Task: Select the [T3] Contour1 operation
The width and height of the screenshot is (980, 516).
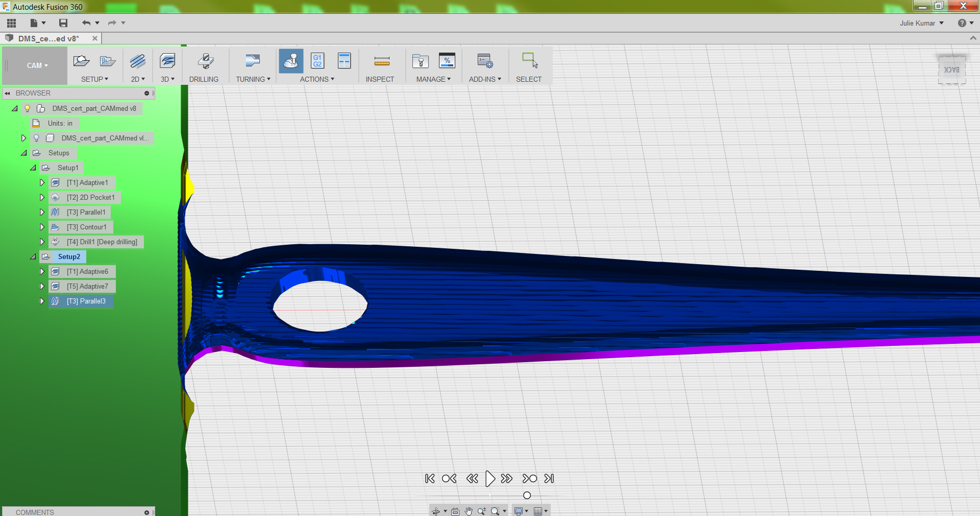Action: coord(87,227)
